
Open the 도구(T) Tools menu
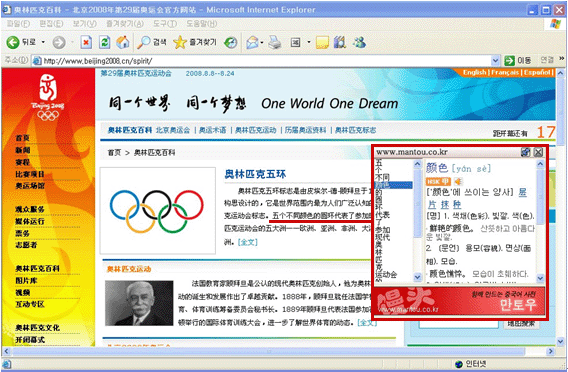tap(165, 24)
